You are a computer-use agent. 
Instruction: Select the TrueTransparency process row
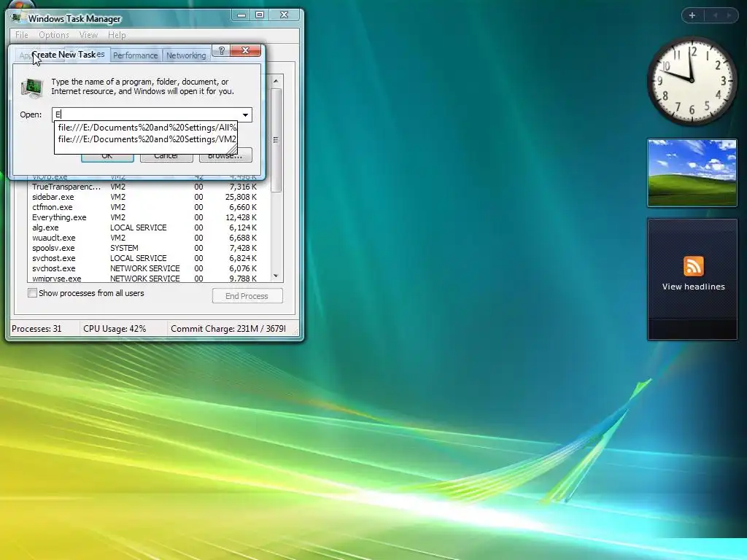[149, 187]
